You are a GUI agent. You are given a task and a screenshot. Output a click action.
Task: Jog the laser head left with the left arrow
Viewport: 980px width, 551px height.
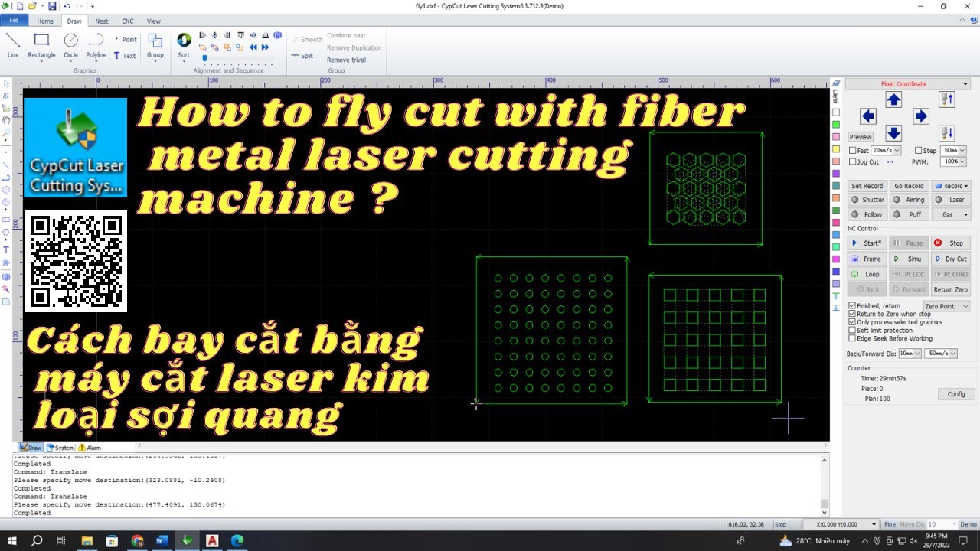pyautogui.click(x=867, y=116)
